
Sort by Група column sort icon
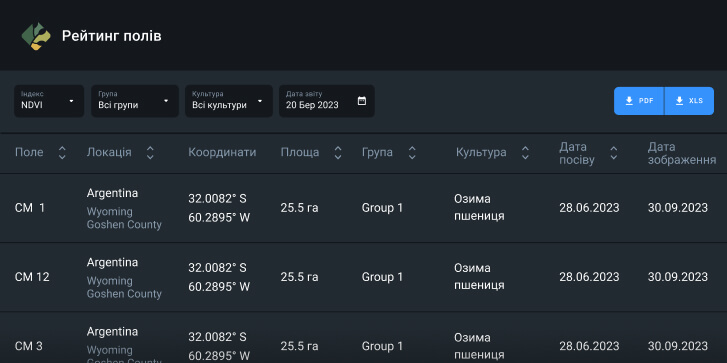click(412, 153)
